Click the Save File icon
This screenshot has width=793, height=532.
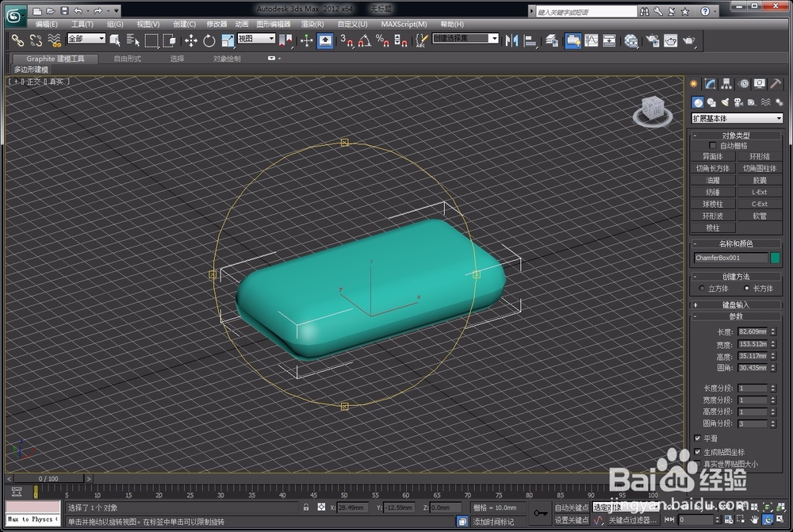(x=64, y=10)
